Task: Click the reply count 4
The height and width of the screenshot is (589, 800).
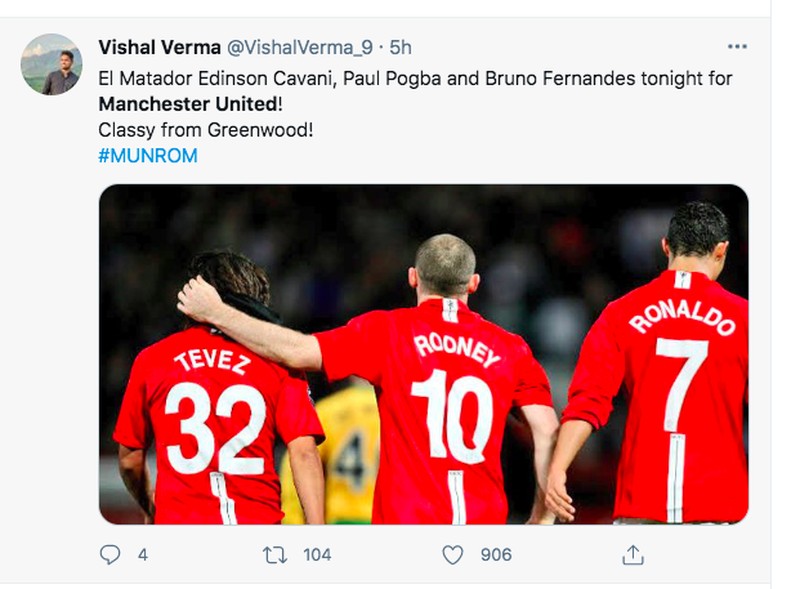Action: [x=143, y=554]
